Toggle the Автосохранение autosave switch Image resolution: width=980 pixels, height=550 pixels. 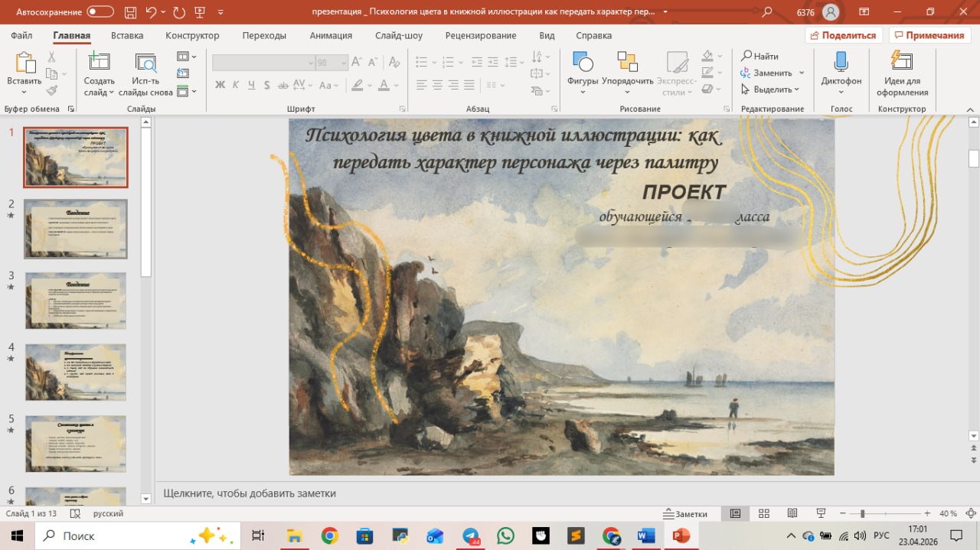coord(101,12)
